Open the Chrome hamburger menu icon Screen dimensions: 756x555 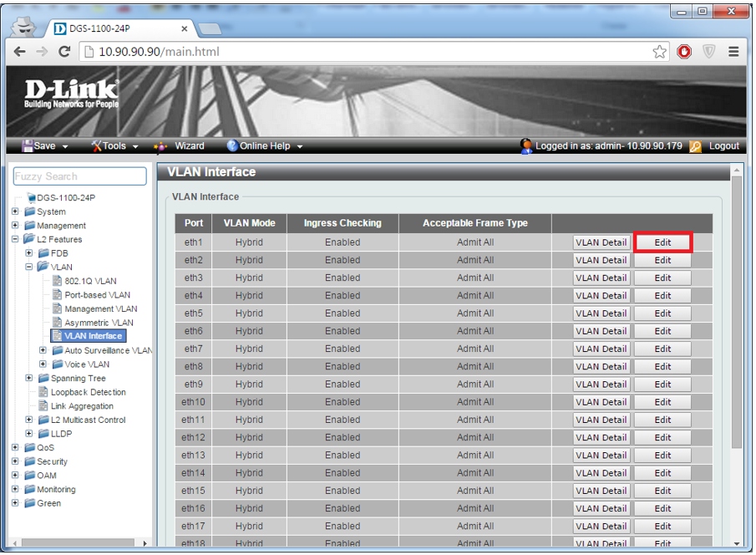733,52
